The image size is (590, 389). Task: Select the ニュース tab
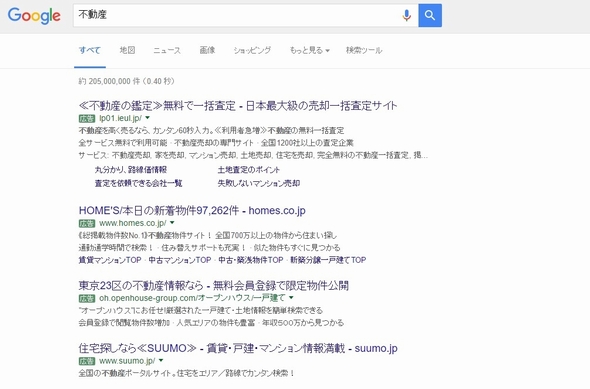167,50
